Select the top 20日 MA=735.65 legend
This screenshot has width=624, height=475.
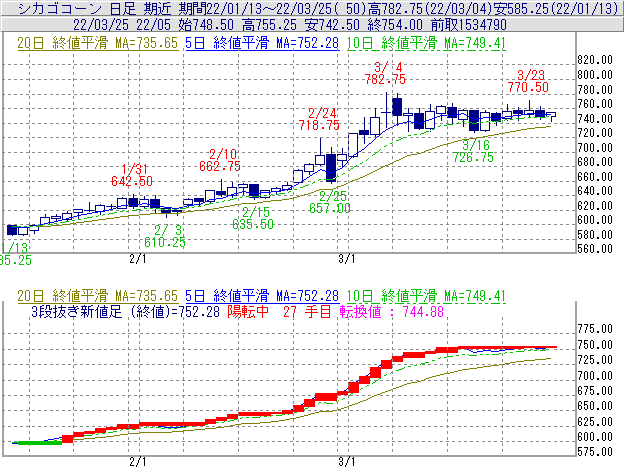click(x=98, y=43)
